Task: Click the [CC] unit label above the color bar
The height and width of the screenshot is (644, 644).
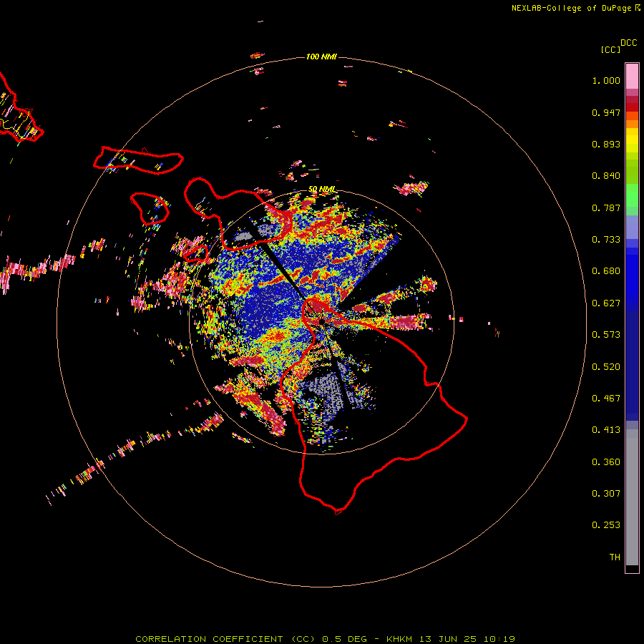Action: (610, 49)
